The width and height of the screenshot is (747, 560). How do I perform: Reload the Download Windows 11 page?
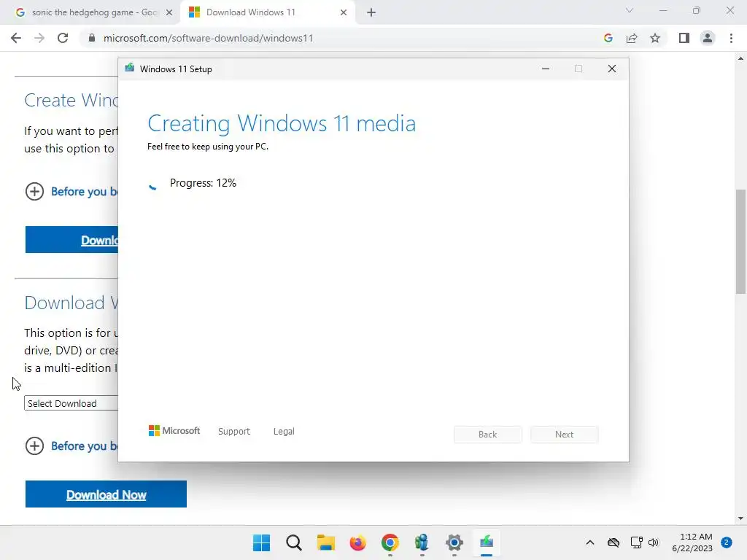tap(63, 38)
